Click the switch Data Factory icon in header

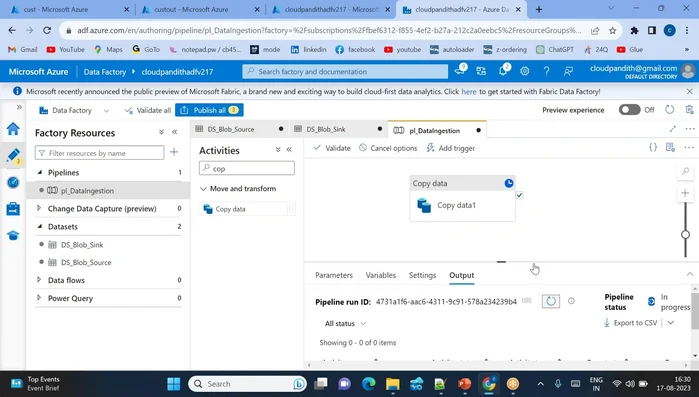click(x=481, y=71)
